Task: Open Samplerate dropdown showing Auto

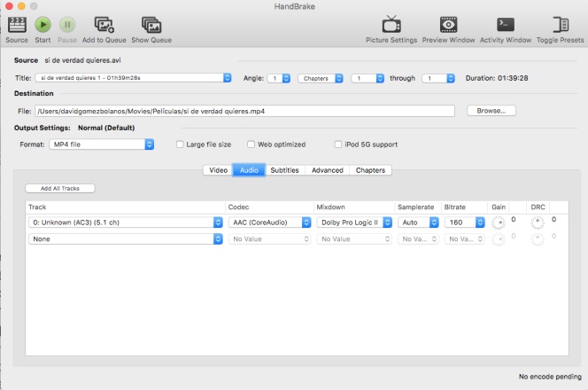Action: (418, 222)
